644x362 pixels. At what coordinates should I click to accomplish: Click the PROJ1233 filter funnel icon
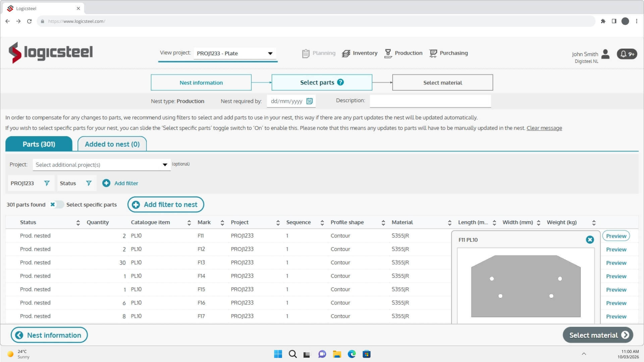47,183
